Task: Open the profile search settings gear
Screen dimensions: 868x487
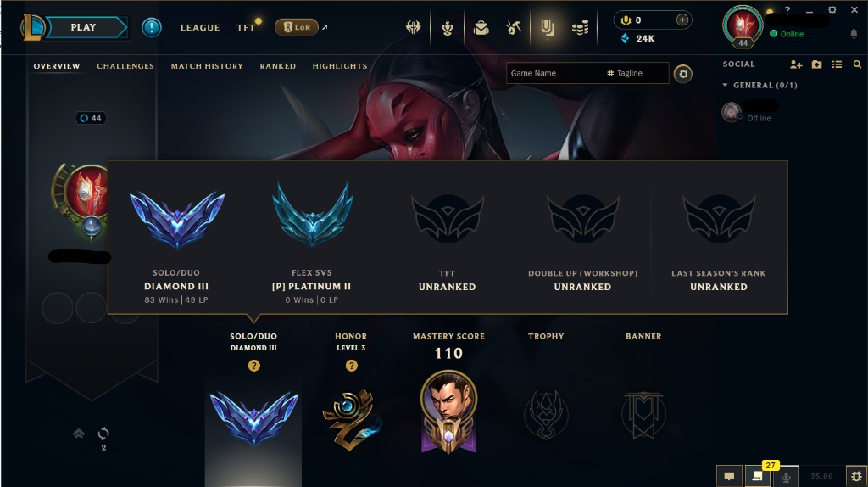Action: [x=683, y=74]
